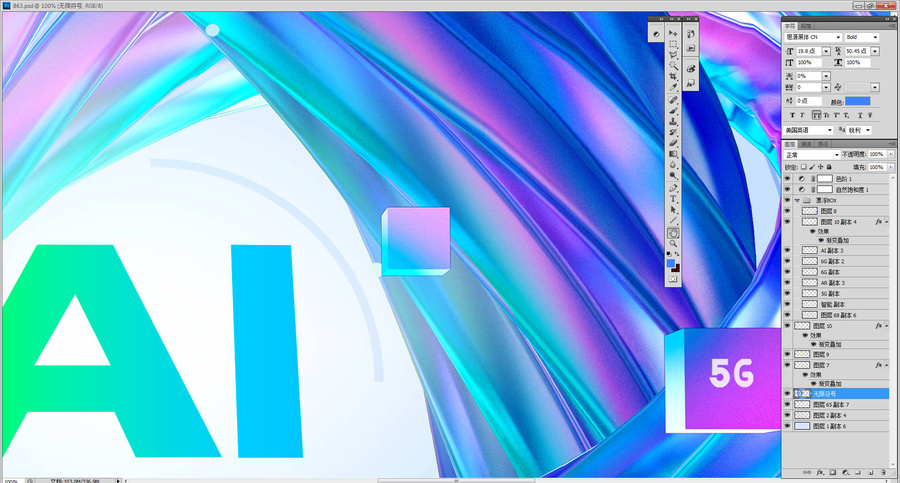
Task: Click the baseline shift 0 点 field
Action: coord(809,101)
